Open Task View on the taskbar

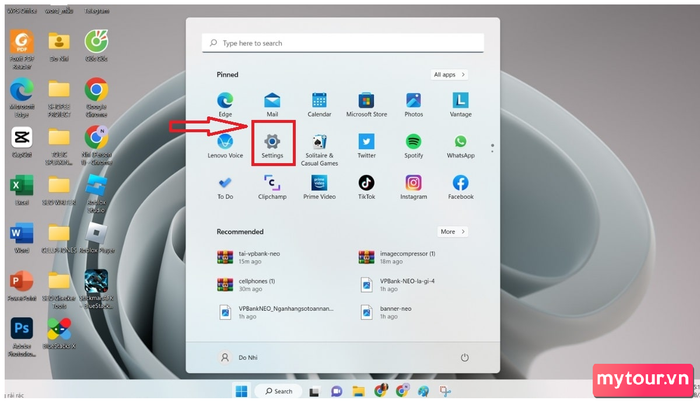click(x=314, y=392)
